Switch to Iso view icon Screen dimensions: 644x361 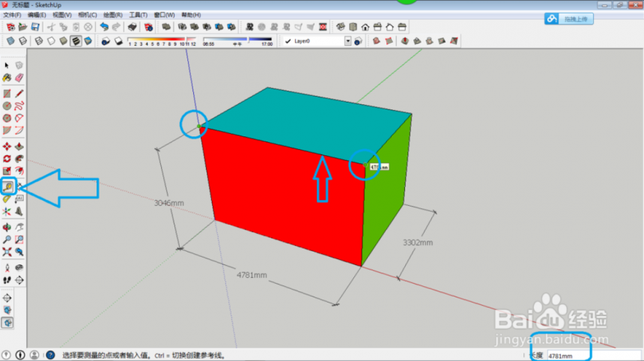[x=341, y=27]
